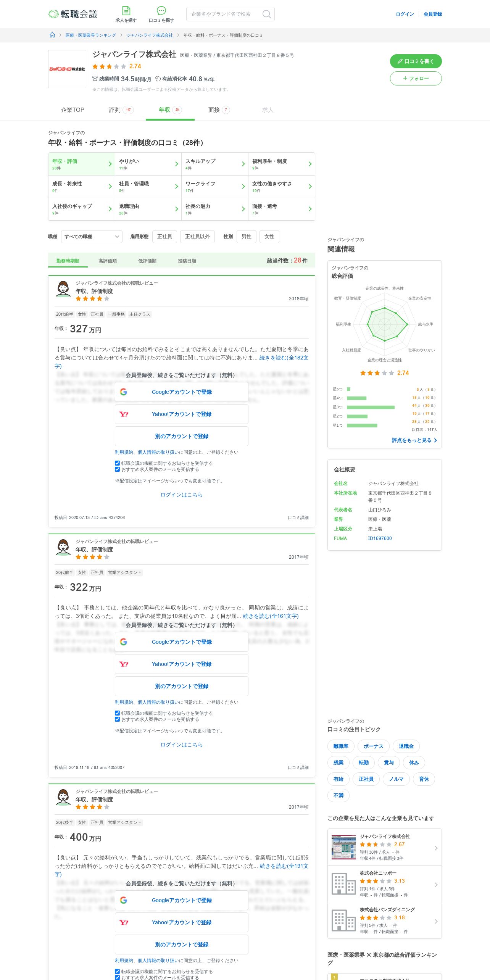Click the フォロー button
The height and width of the screenshot is (980, 490).
pos(416,78)
